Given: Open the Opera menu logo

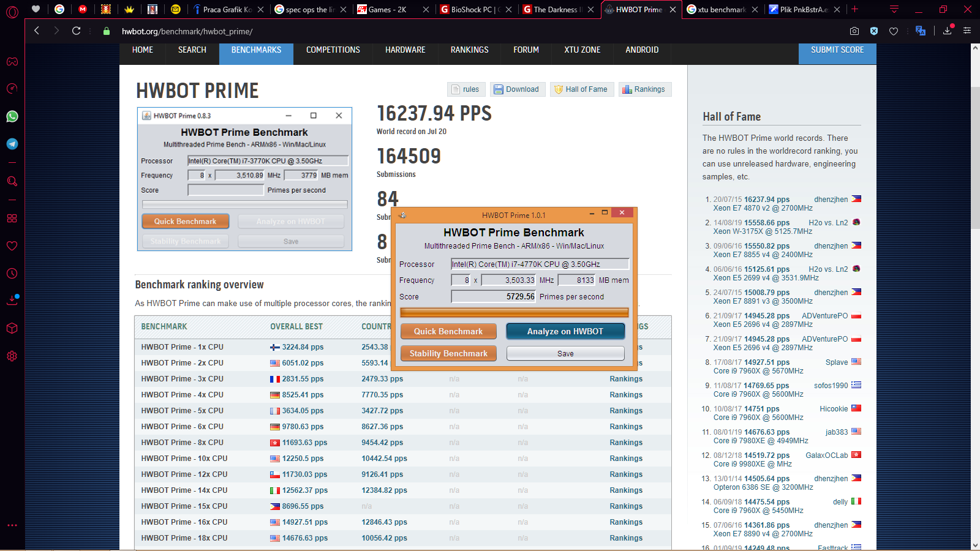Looking at the screenshot, I should point(12,11).
